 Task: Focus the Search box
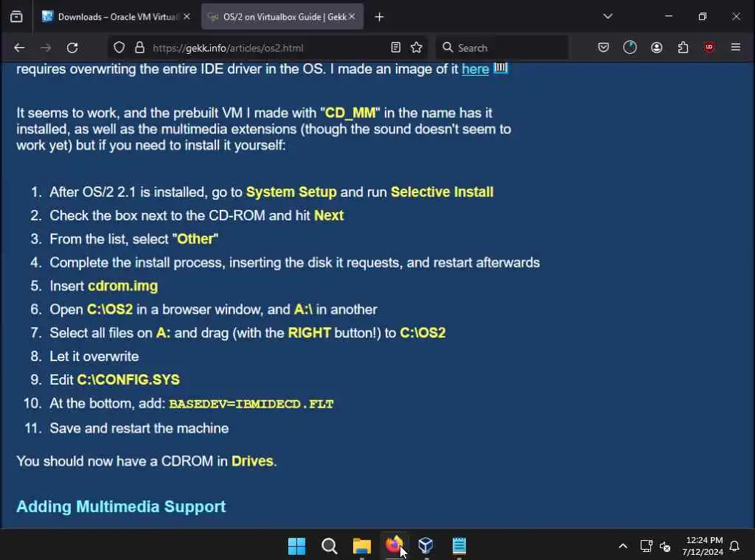click(501, 48)
